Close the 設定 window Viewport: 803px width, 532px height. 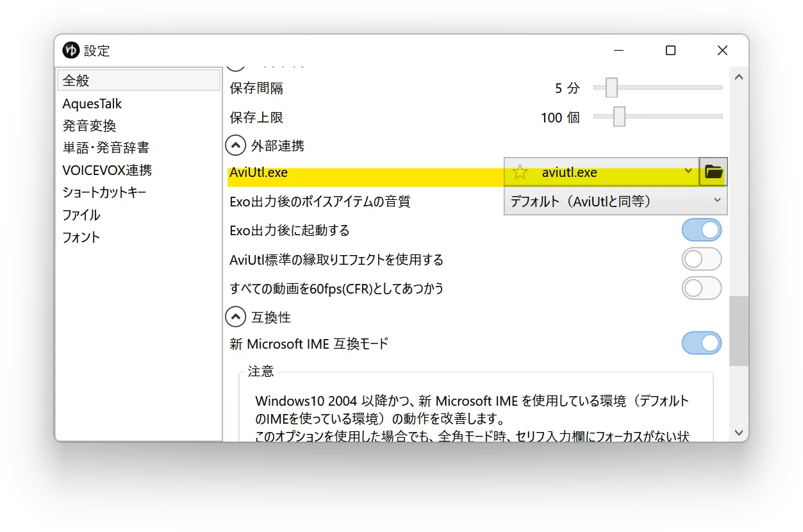pyautogui.click(x=722, y=50)
